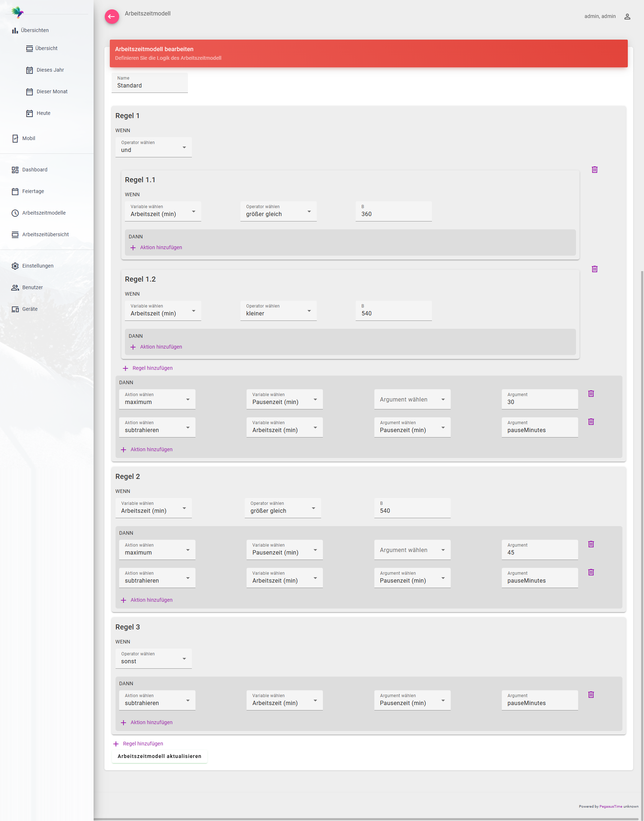This screenshot has width=644, height=821.
Task: Delete Regel 1.1 via trash icon
Action: tap(595, 170)
